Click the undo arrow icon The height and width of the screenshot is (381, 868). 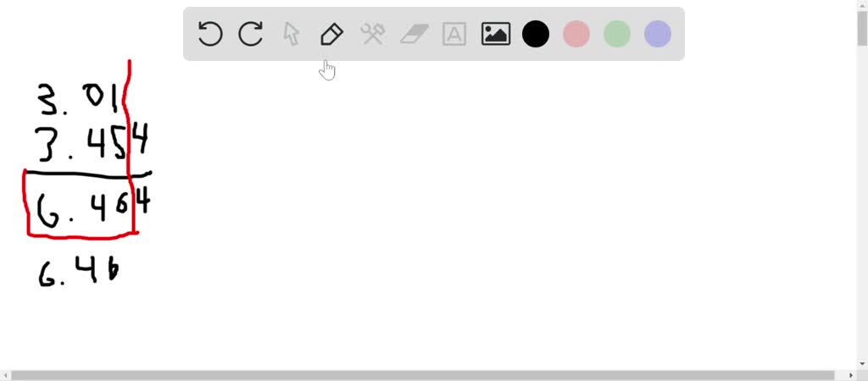coord(210,34)
